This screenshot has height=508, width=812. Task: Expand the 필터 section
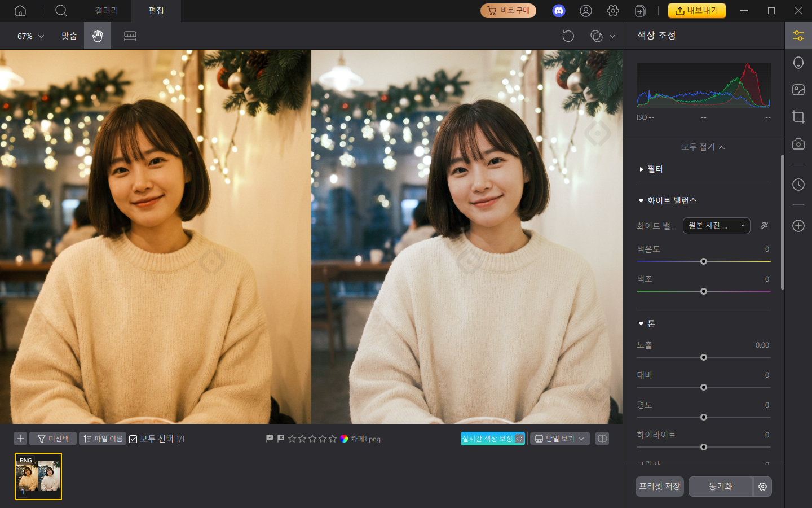655,169
